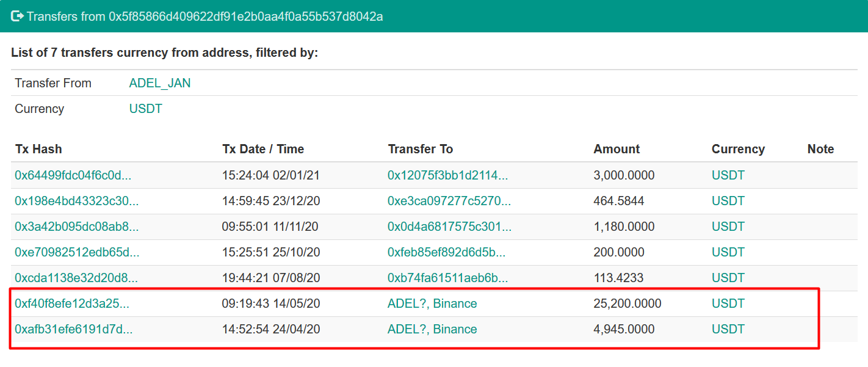Click the 19:44:21 07/08/20 timestamp
The image size is (868, 367).
point(271,278)
